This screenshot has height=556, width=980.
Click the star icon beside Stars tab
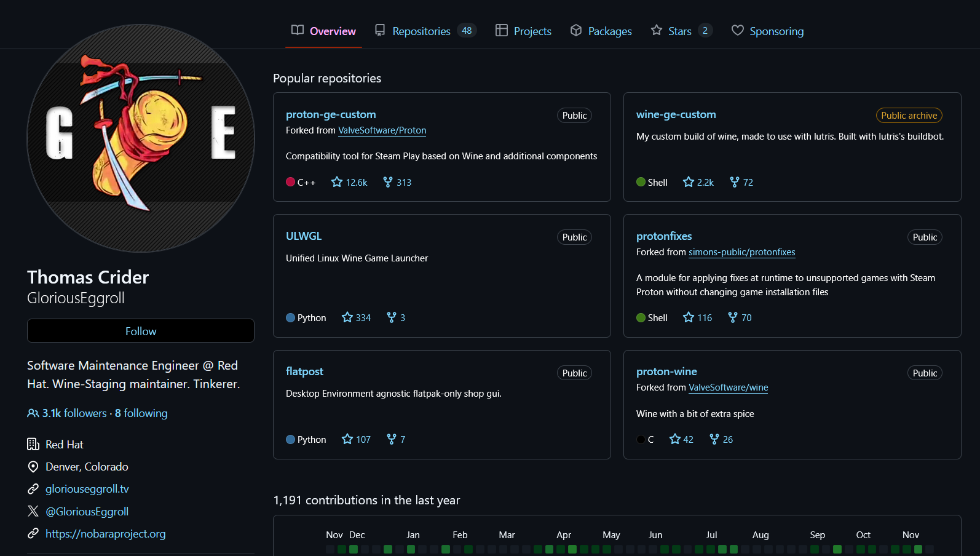click(x=657, y=30)
